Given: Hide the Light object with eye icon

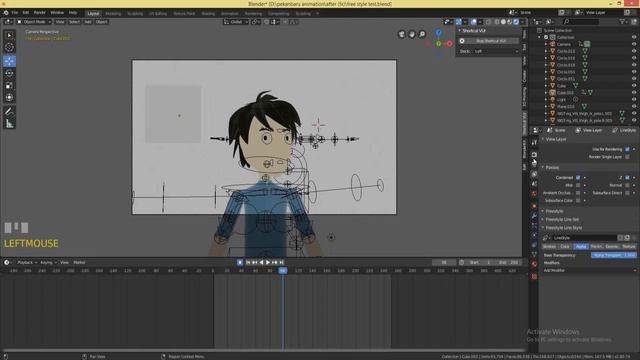Looking at the screenshot, I should click(634, 99).
